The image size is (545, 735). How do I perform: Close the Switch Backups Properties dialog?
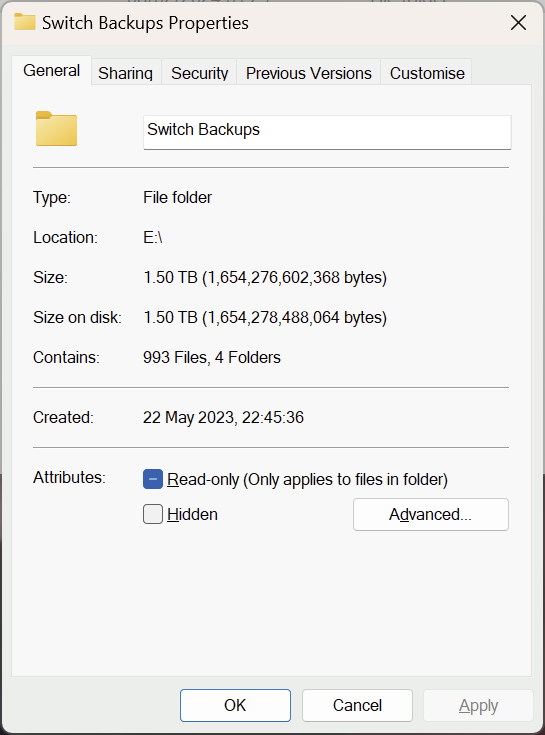click(518, 22)
